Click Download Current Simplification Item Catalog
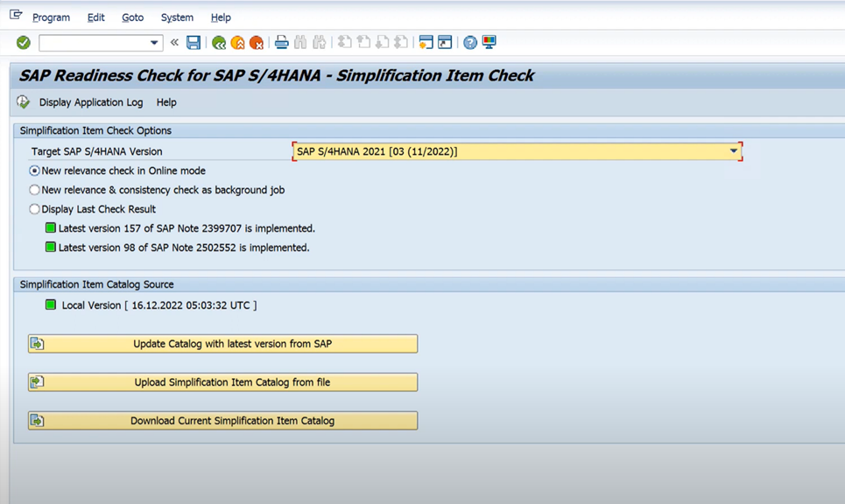This screenshot has width=845, height=504. click(x=222, y=421)
